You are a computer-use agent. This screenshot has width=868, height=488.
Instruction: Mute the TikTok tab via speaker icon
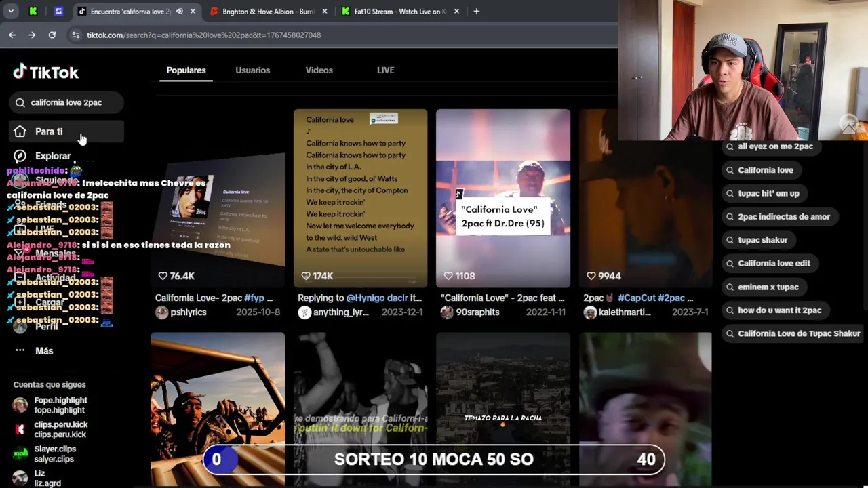pos(179,12)
